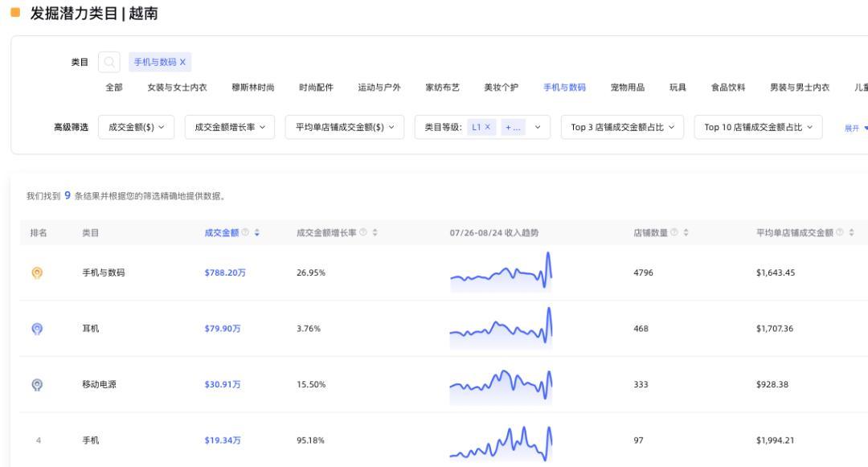The image size is (868, 467).
Task: Click the 手机 income trend sparkline
Action: click(x=501, y=443)
